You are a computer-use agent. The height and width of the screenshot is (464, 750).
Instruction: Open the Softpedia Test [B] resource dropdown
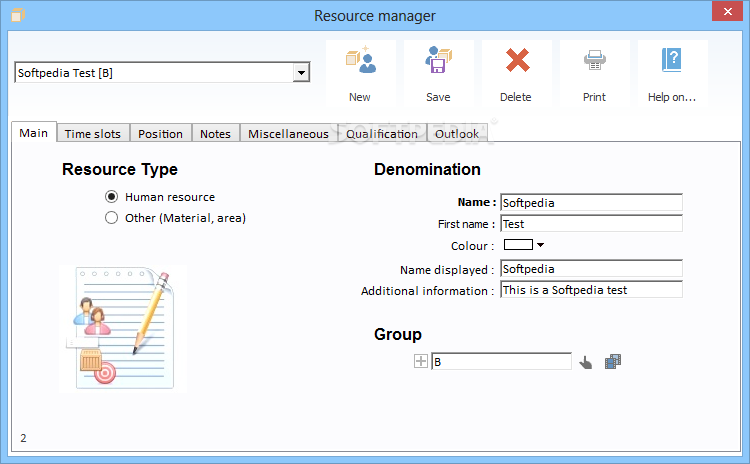click(x=301, y=73)
